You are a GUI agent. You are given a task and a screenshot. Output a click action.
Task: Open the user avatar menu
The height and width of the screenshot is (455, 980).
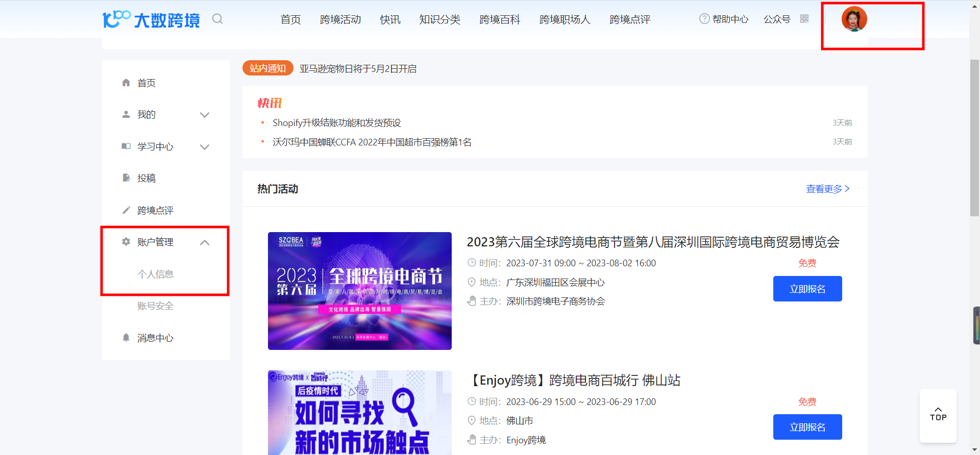coord(854,19)
